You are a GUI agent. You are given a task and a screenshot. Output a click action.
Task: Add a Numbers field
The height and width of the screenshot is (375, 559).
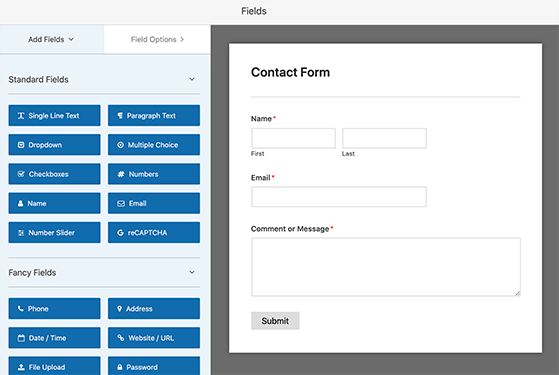[x=154, y=174]
